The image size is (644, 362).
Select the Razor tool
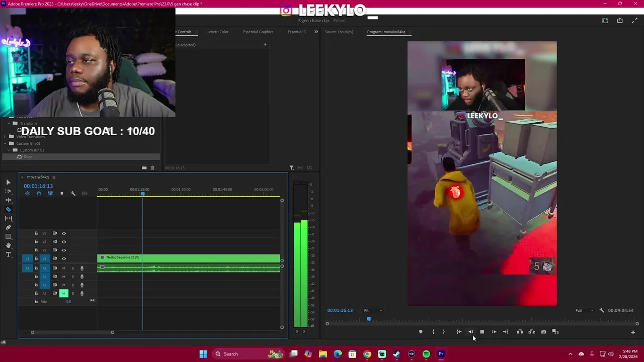pyautogui.click(x=9, y=209)
